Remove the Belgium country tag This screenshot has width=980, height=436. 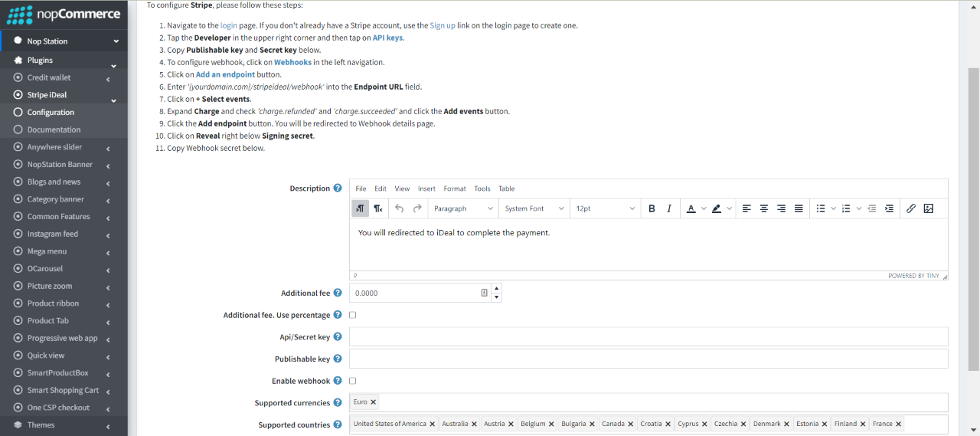click(552, 424)
